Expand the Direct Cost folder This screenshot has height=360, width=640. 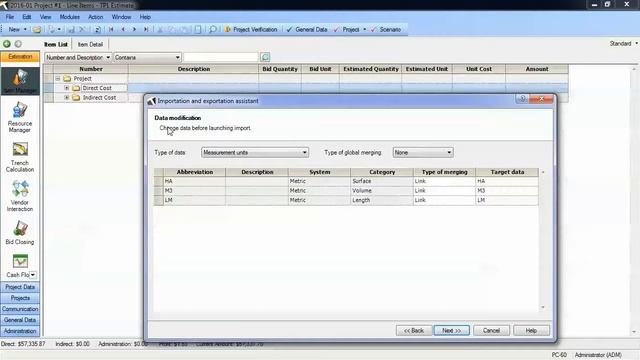[x=67, y=88]
